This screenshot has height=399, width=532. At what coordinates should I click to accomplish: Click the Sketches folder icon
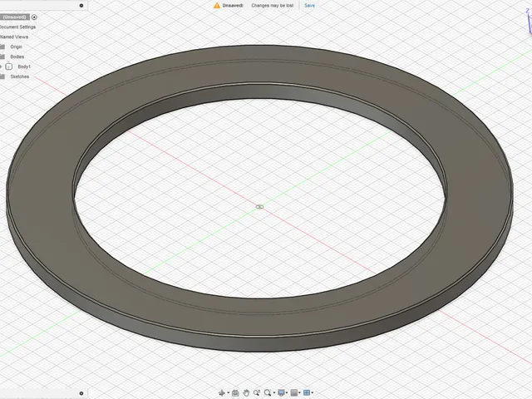click(x=2, y=76)
